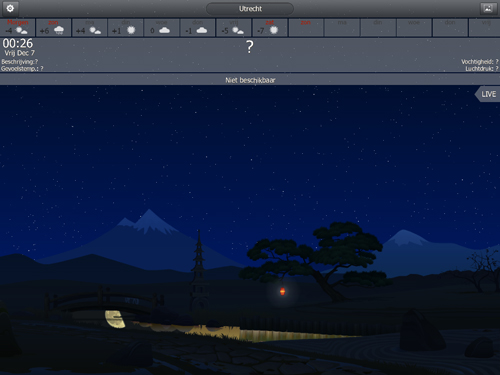Select the empty ma forecast cell

(342, 27)
